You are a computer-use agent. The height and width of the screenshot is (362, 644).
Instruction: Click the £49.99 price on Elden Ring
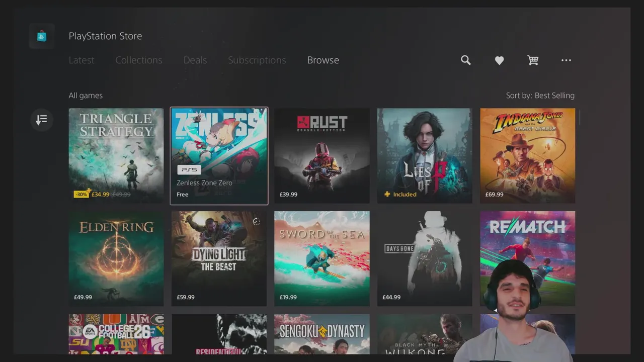coord(83,297)
